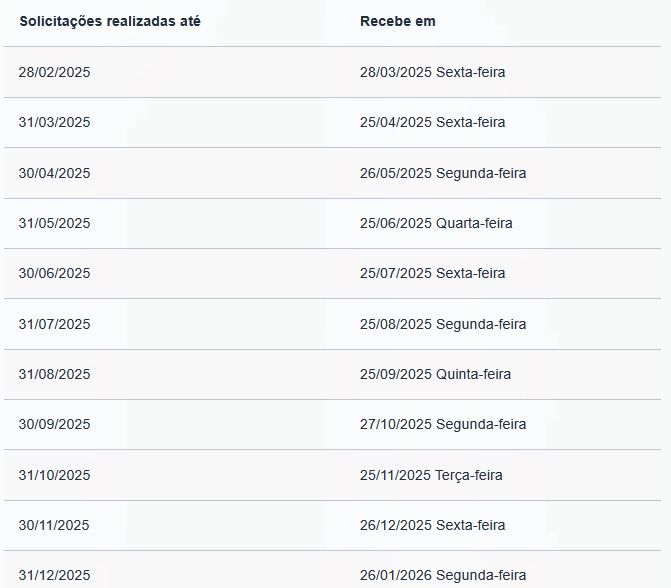Select '25/09/2025 Quinta-feira' receive date

coord(435,374)
